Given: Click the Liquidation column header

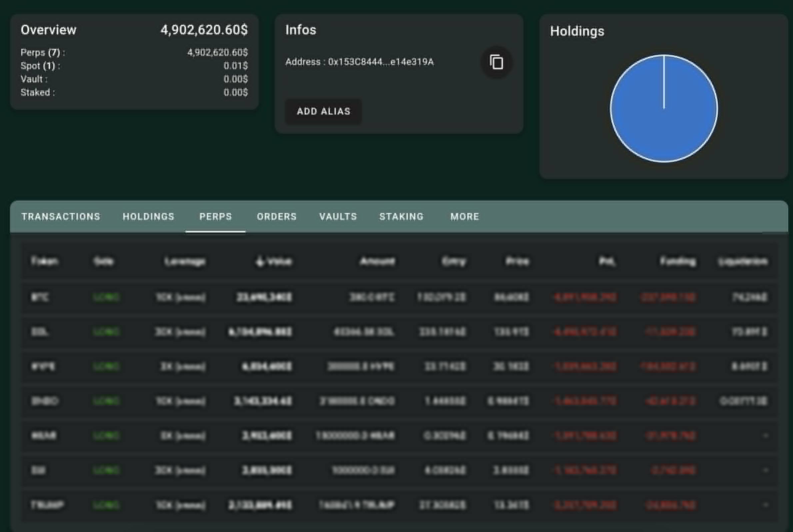Looking at the screenshot, I should click(x=743, y=261).
